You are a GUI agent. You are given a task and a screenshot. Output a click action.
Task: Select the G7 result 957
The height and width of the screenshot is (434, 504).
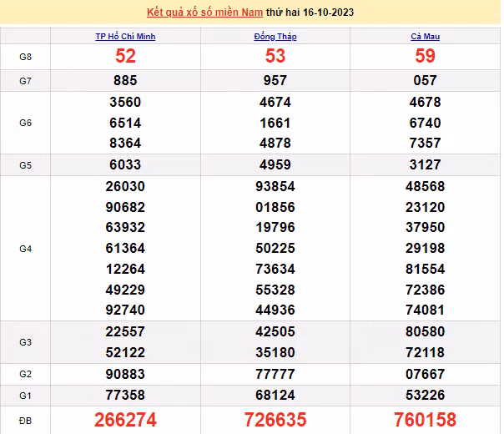coord(275,81)
